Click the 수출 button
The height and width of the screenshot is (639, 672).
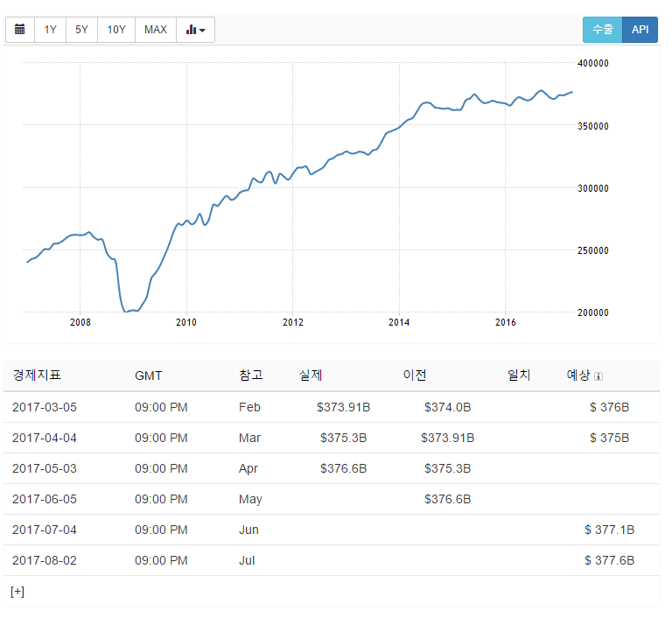click(602, 30)
